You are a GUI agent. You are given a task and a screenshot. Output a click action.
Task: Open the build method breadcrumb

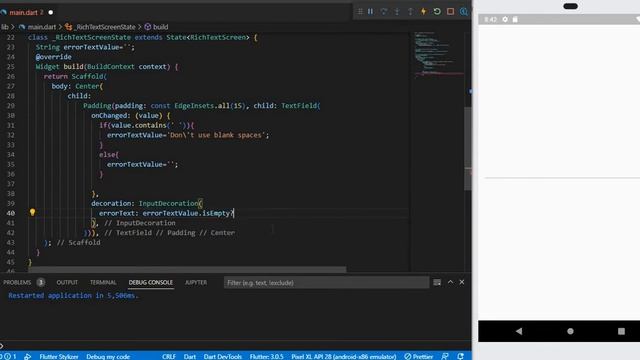[x=160, y=27]
